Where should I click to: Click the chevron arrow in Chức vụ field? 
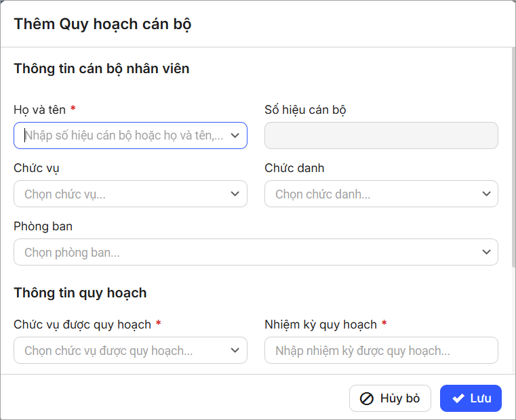pyautogui.click(x=235, y=194)
